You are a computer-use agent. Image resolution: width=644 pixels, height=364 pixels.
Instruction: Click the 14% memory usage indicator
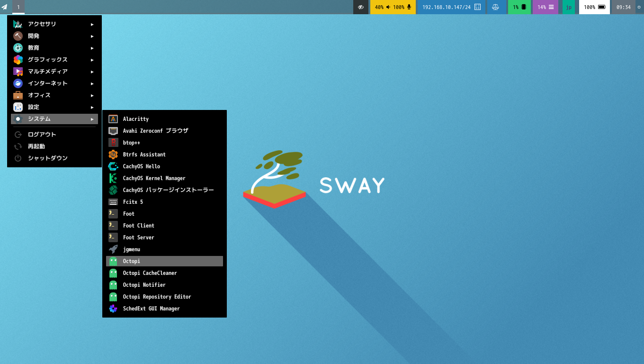546,7
